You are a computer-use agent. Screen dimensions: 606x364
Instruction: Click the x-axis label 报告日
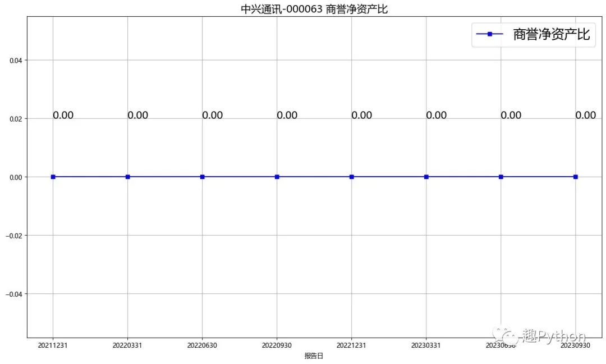point(314,356)
